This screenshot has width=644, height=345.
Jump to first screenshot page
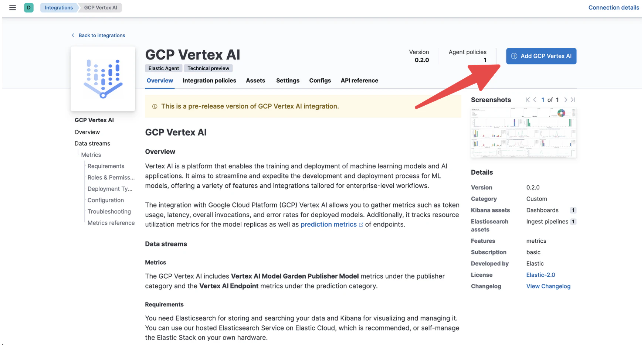[x=528, y=100]
